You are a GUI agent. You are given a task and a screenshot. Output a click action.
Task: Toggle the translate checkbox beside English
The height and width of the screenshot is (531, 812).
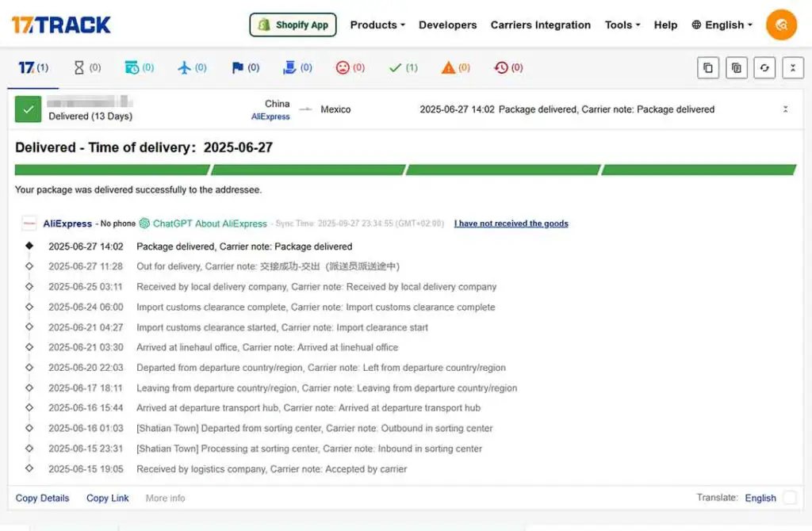(x=790, y=498)
